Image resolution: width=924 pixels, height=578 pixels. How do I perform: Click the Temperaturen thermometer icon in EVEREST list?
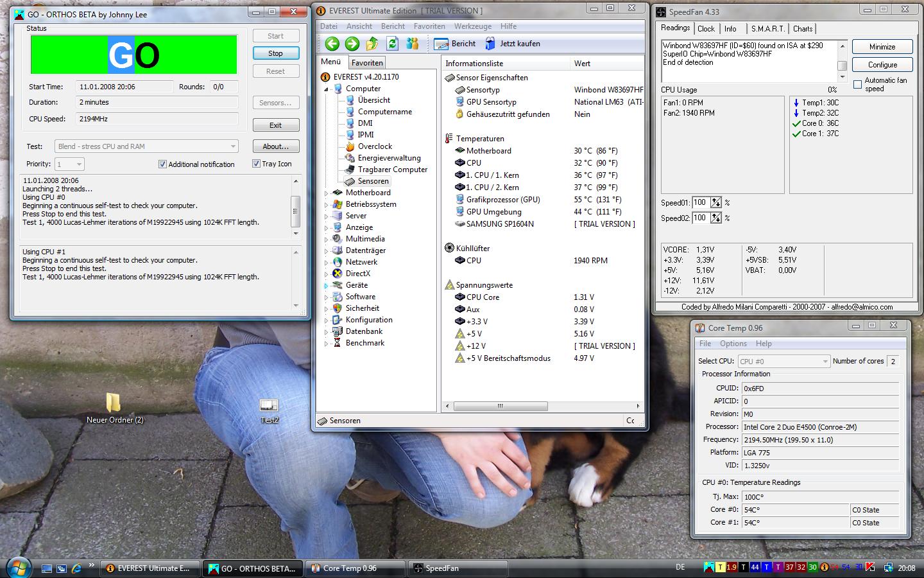[449, 139]
